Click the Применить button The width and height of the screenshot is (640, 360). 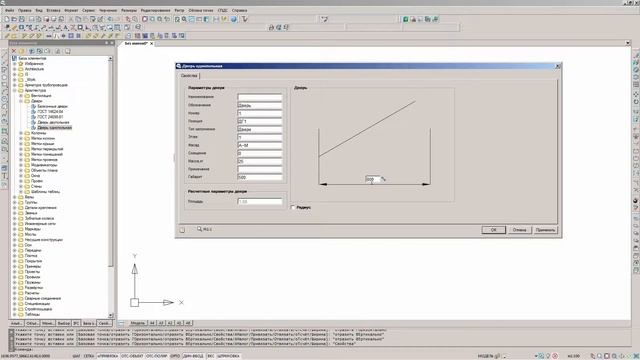[545, 230]
